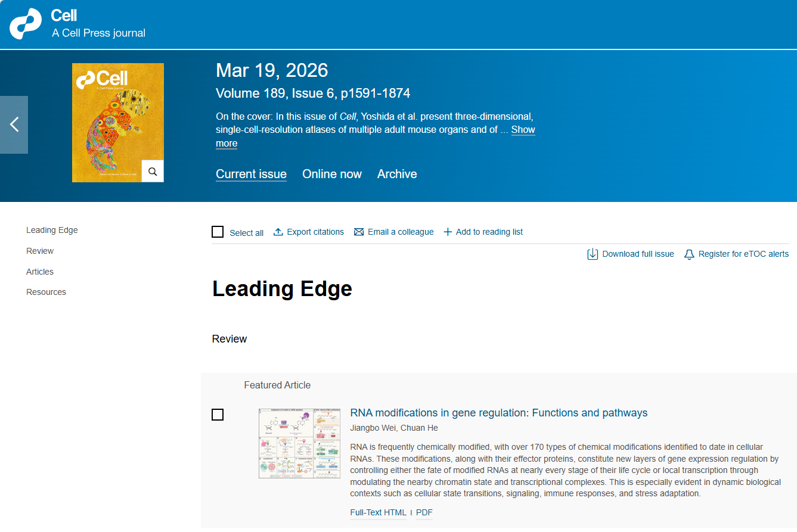The height and width of the screenshot is (532, 797).
Task: Click the Download full issue icon
Action: [593, 254]
